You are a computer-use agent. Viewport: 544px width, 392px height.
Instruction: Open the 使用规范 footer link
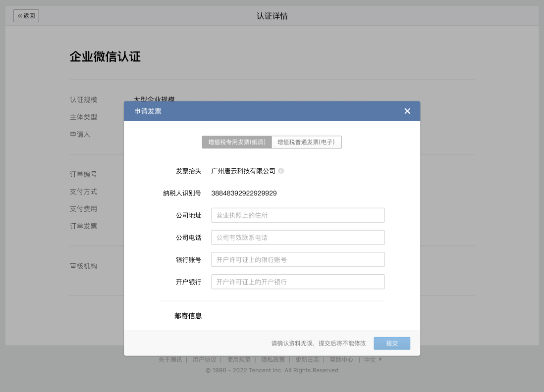point(239,360)
